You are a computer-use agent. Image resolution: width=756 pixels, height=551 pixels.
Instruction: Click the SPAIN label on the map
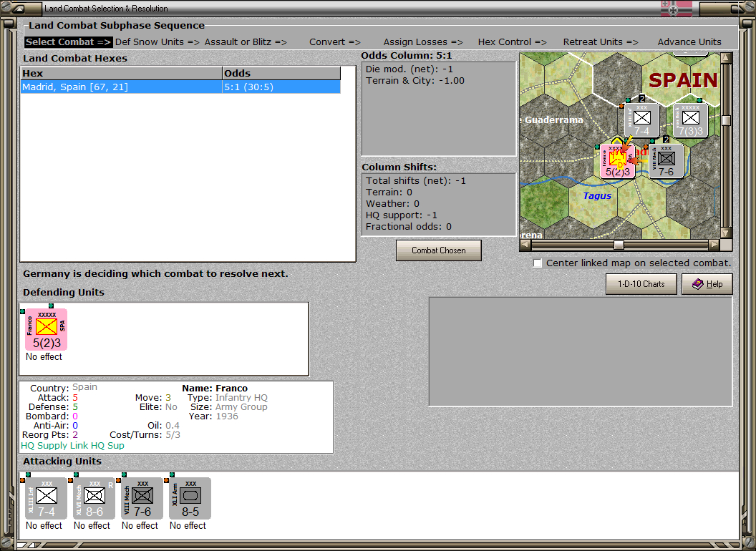[x=683, y=80]
